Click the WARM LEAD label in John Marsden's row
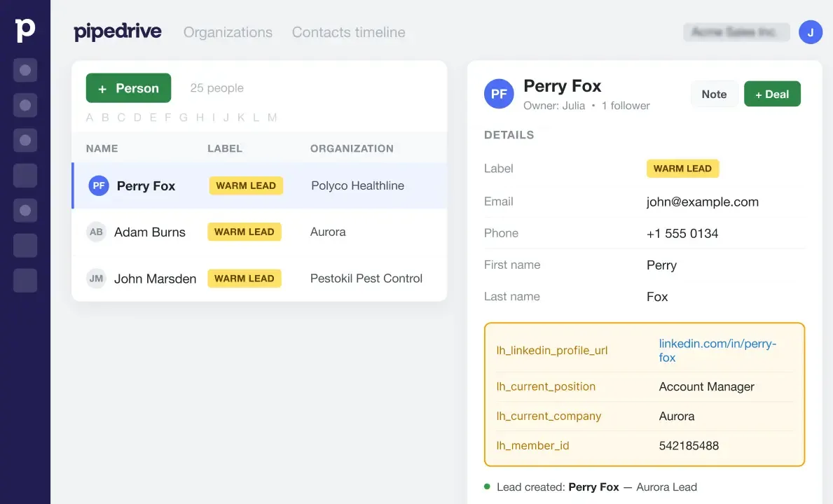 245,279
